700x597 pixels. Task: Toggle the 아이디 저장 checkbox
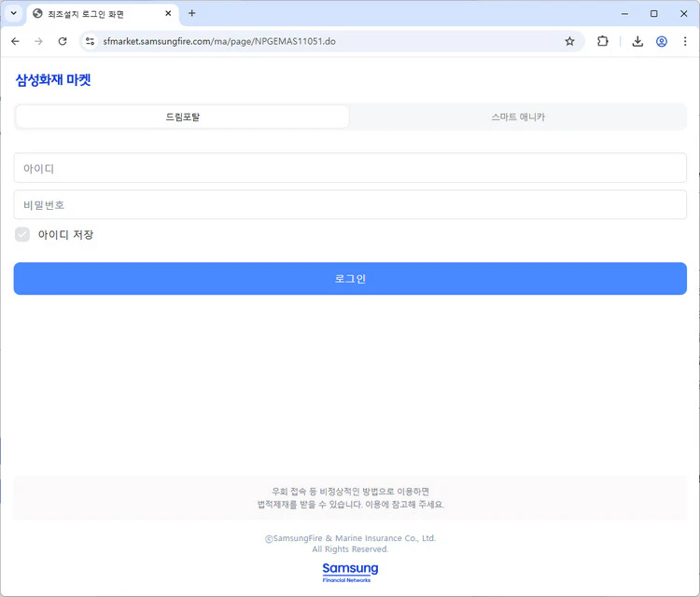pos(22,234)
